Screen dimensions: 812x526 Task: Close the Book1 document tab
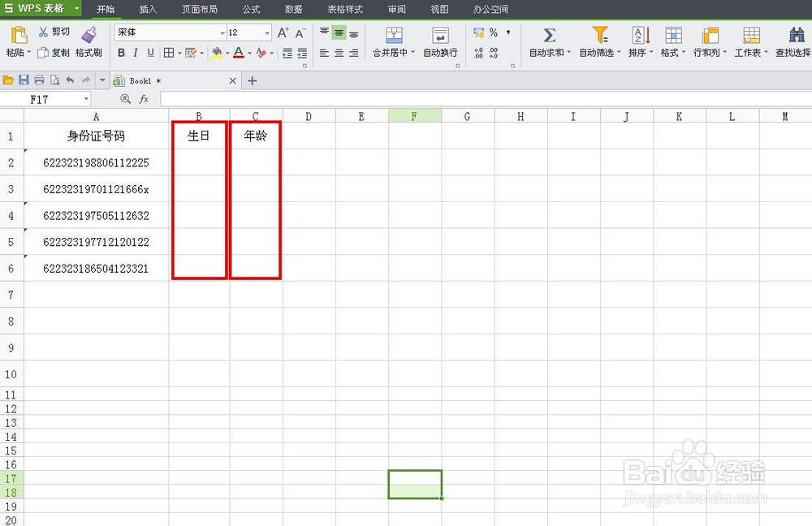[232, 80]
